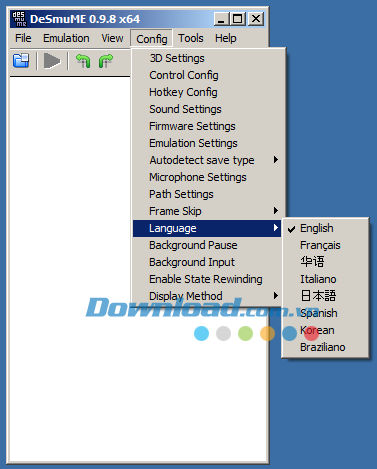Select English language option
Image resolution: width=377 pixels, height=469 pixels.
coord(325,228)
